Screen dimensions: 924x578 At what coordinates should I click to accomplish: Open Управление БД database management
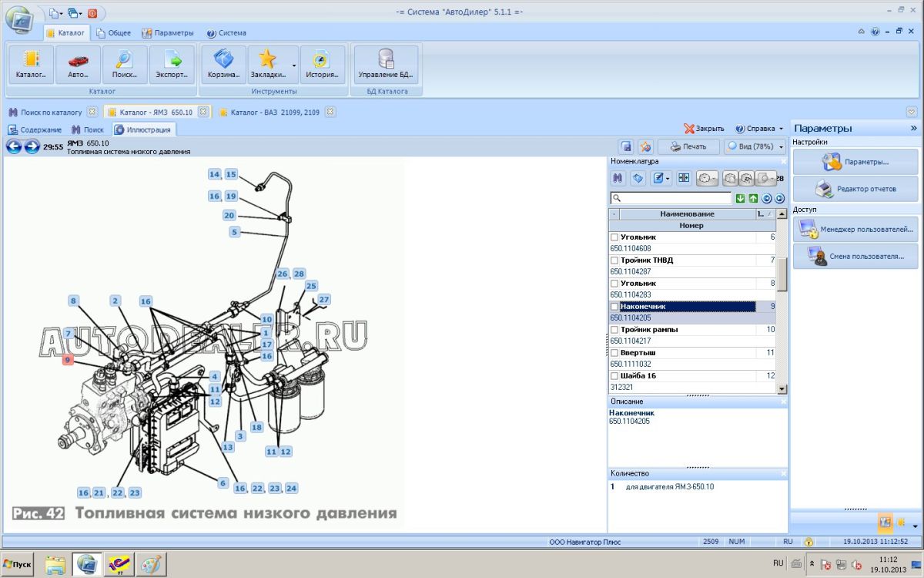pyautogui.click(x=386, y=65)
